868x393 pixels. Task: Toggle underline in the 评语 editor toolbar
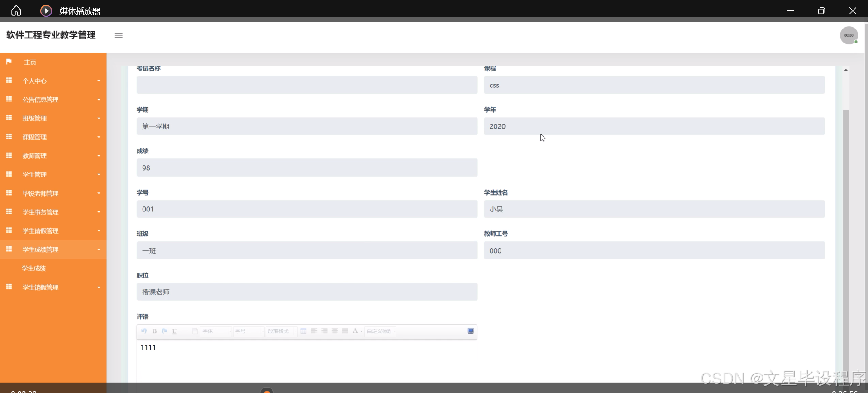175,331
